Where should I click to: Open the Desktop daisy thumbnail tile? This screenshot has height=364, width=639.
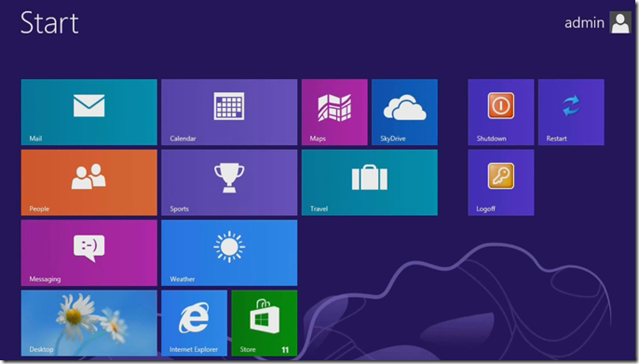pyautogui.click(x=88, y=323)
